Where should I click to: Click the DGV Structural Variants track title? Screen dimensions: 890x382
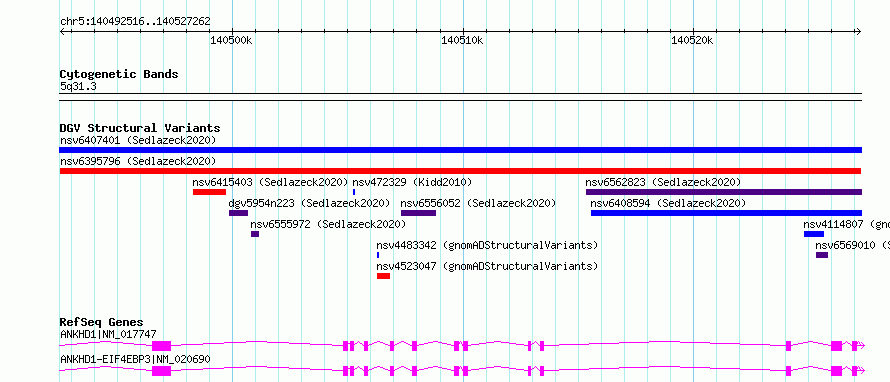tap(140, 128)
